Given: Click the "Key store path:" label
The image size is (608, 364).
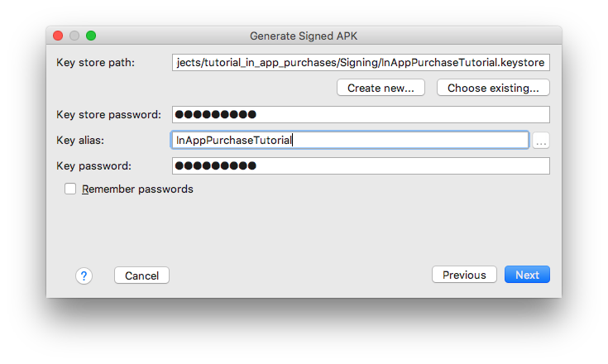Looking at the screenshot, I should 95,63.
